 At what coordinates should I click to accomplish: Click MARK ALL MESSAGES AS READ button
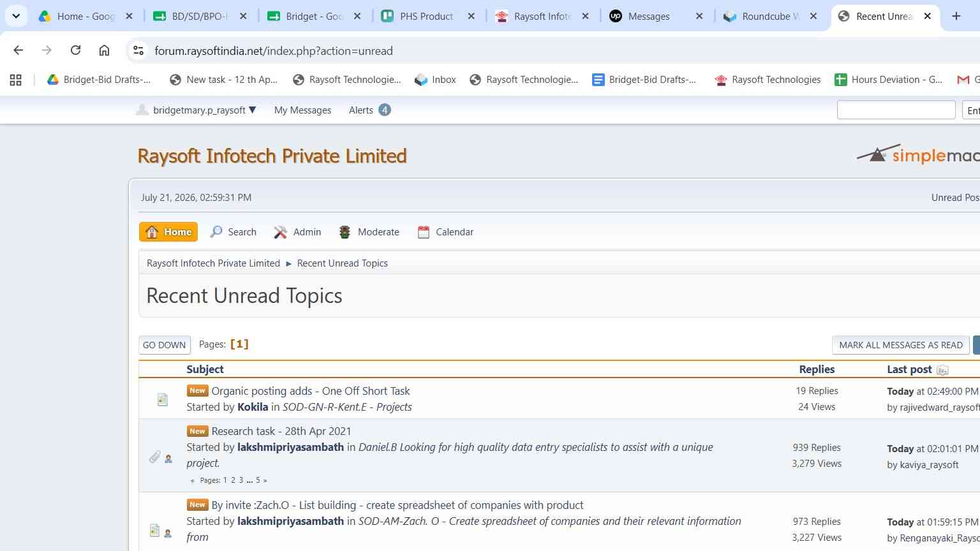click(901, 345)
